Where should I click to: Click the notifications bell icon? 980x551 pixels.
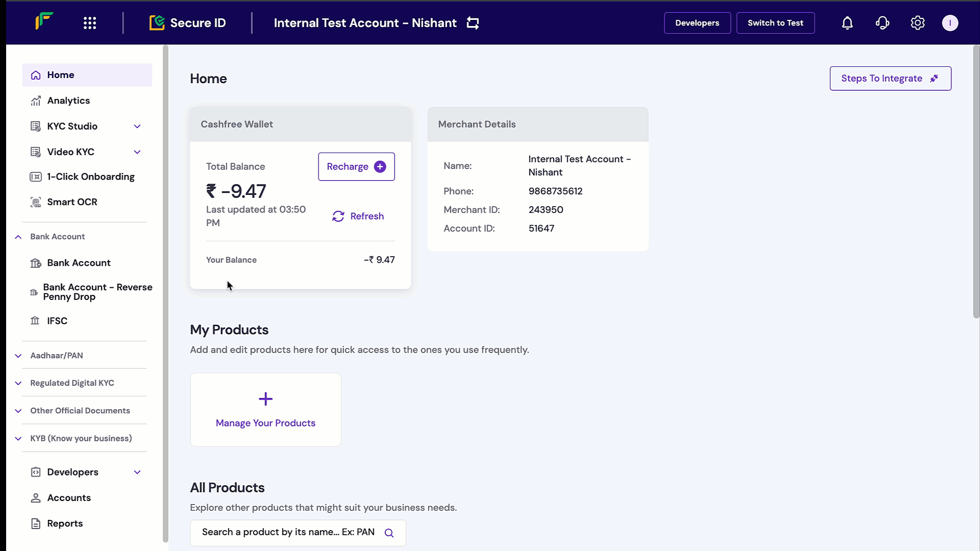847,23
